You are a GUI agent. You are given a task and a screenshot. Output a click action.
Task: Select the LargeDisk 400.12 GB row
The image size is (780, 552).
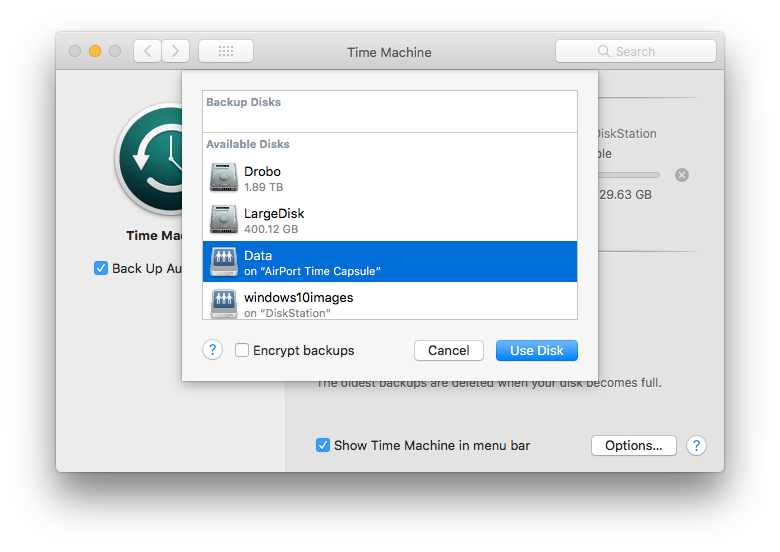390,220
